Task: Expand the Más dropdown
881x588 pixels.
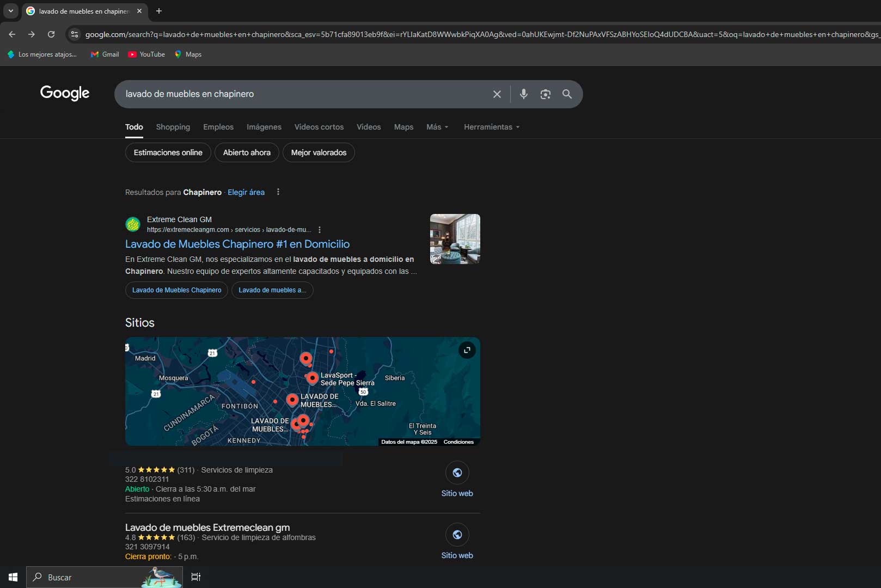Action: pos(437,127)
